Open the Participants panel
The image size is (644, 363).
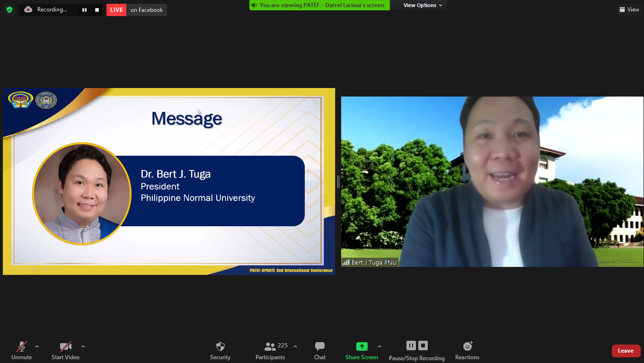tap(270, 350)
